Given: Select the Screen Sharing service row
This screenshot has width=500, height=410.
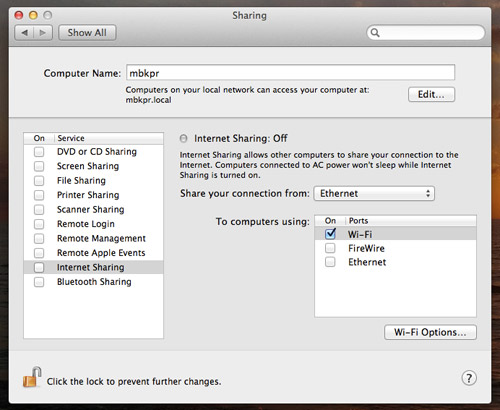Looking at the screenshot, I should point(93,166).
